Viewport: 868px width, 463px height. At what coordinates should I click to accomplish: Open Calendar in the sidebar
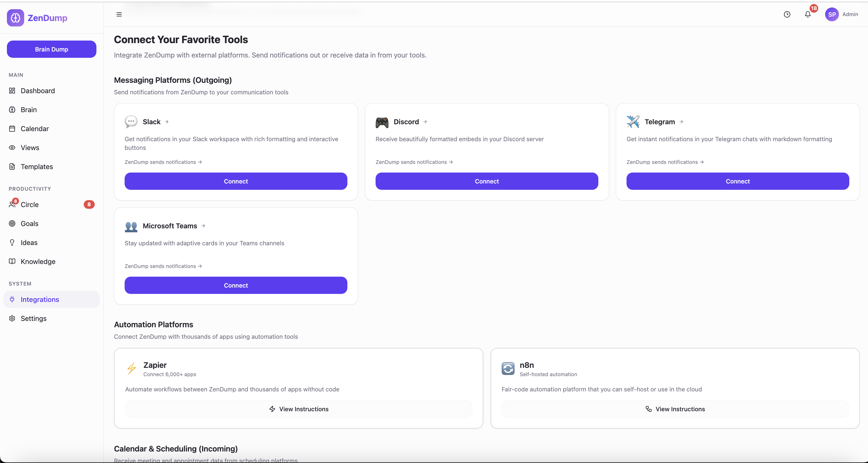52,129
